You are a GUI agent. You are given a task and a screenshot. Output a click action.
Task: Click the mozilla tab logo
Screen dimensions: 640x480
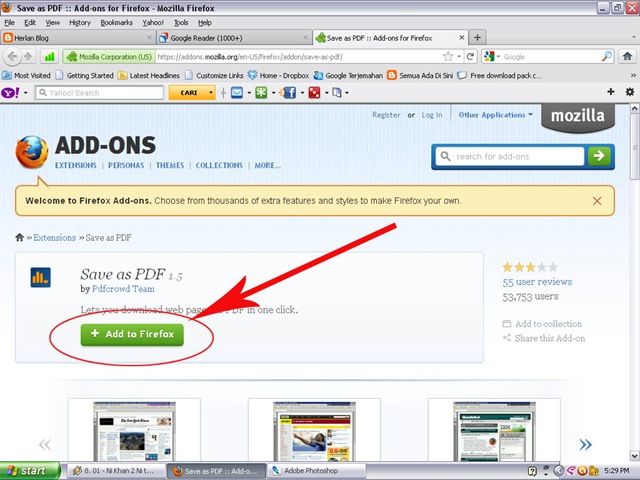(578, 116)
